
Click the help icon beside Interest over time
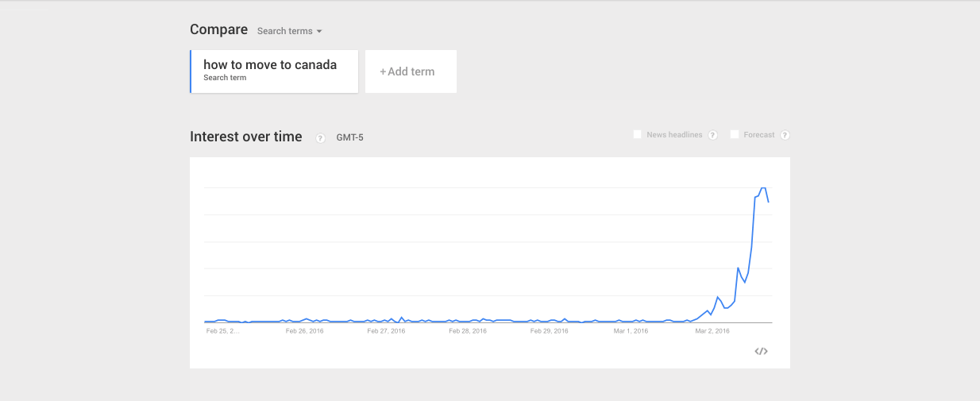tap(321, 138)
